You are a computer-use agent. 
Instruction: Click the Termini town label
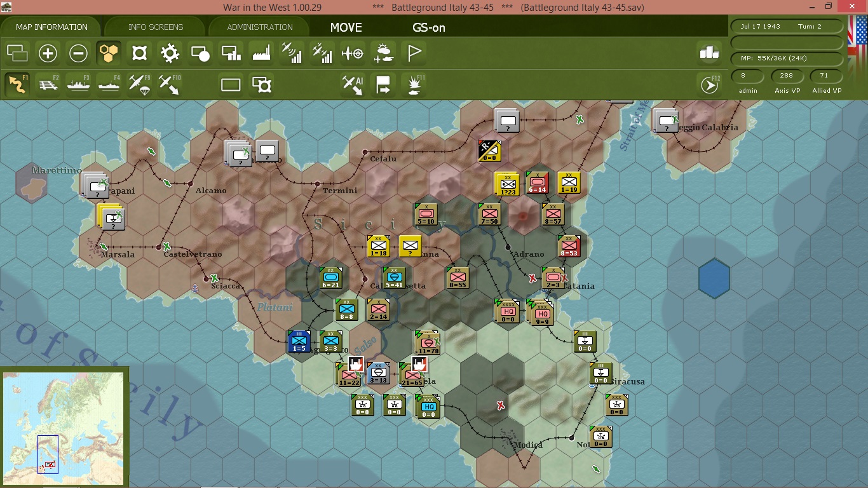click(x=340, y=191)
